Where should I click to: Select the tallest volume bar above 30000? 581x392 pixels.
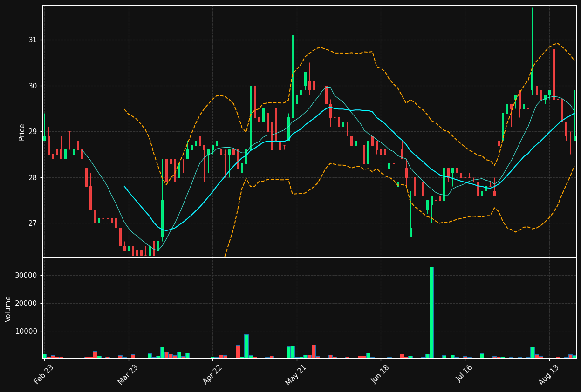pyautogui.click(x=431, y=312)
